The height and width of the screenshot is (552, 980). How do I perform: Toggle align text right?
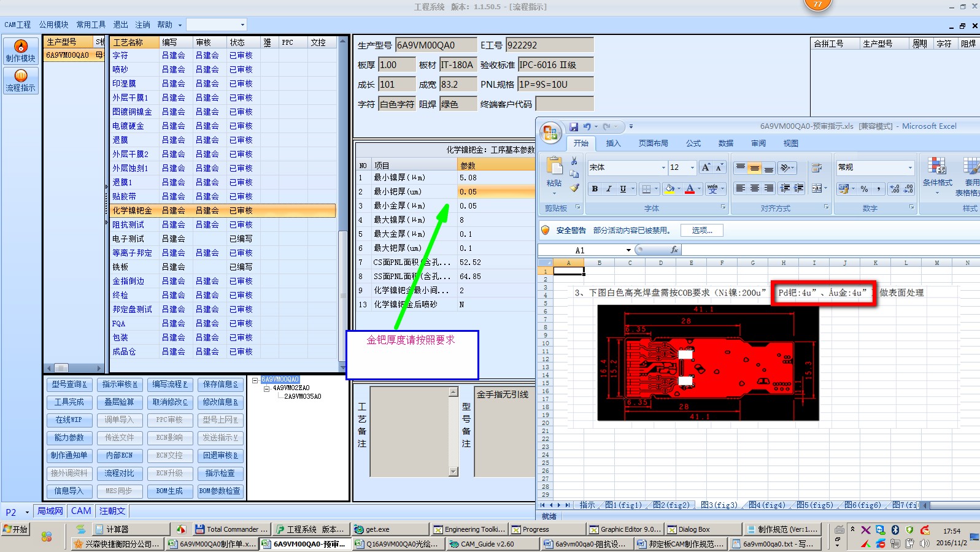tap(768, 188)
